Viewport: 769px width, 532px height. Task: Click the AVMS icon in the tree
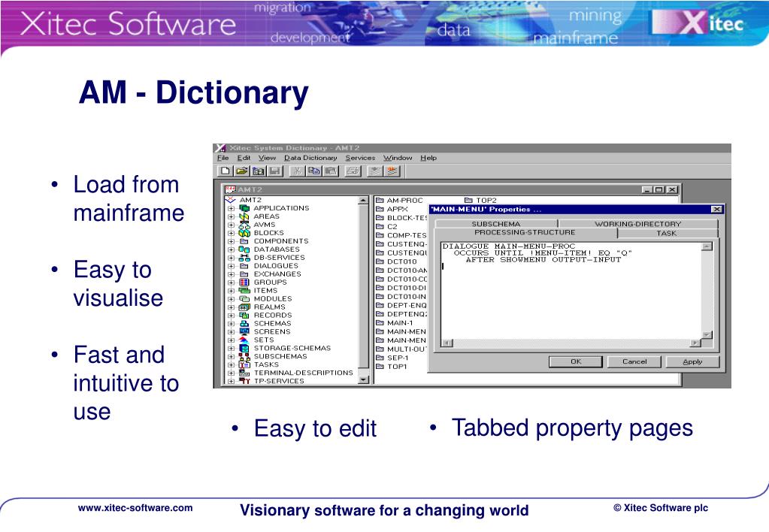pos(244,225)
